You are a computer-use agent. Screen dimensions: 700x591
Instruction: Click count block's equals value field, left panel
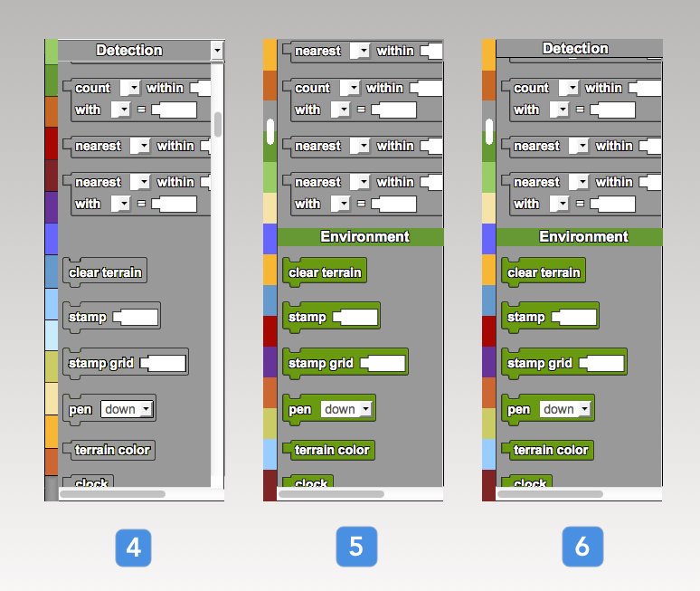tap(175, 110)
